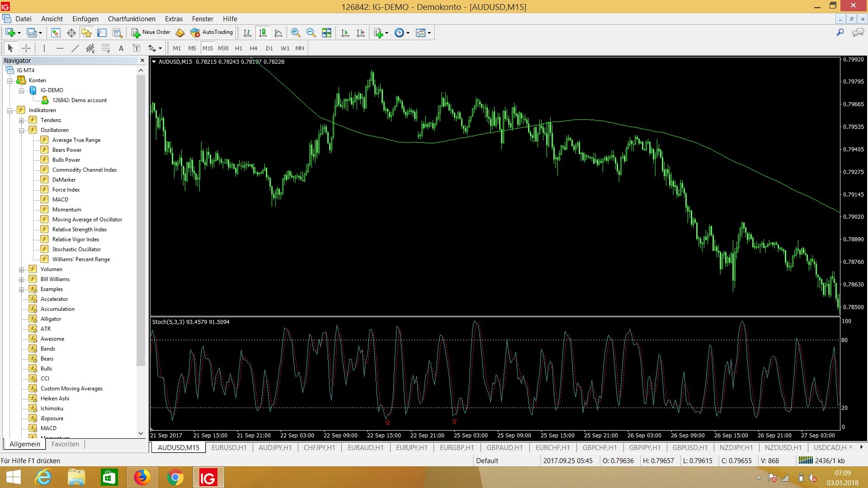The width and height of the screenshot is (868, 488).
Task: Switch timeframe to W1
Action: click(285, 48)
